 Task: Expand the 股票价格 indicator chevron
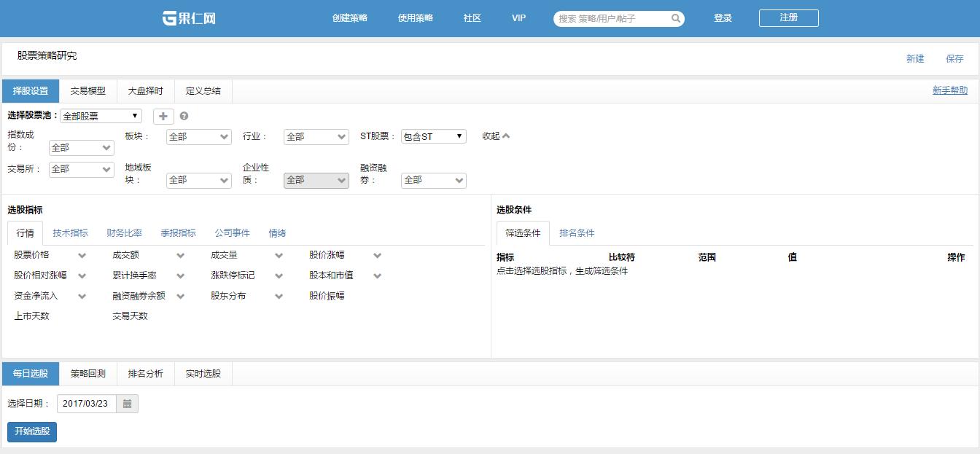(x=82, y=256)
